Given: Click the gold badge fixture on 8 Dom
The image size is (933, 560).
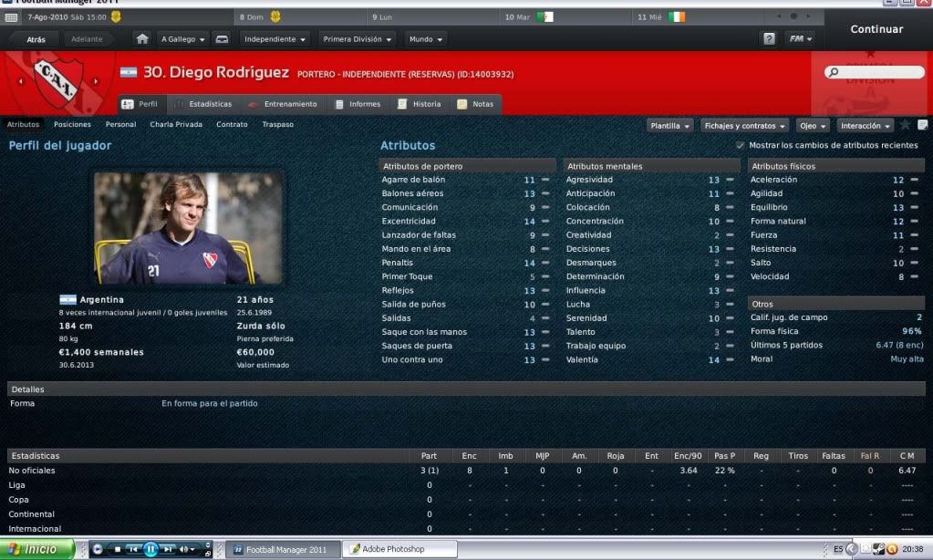Looking at the screenshot, I should (x=275, y=16).
